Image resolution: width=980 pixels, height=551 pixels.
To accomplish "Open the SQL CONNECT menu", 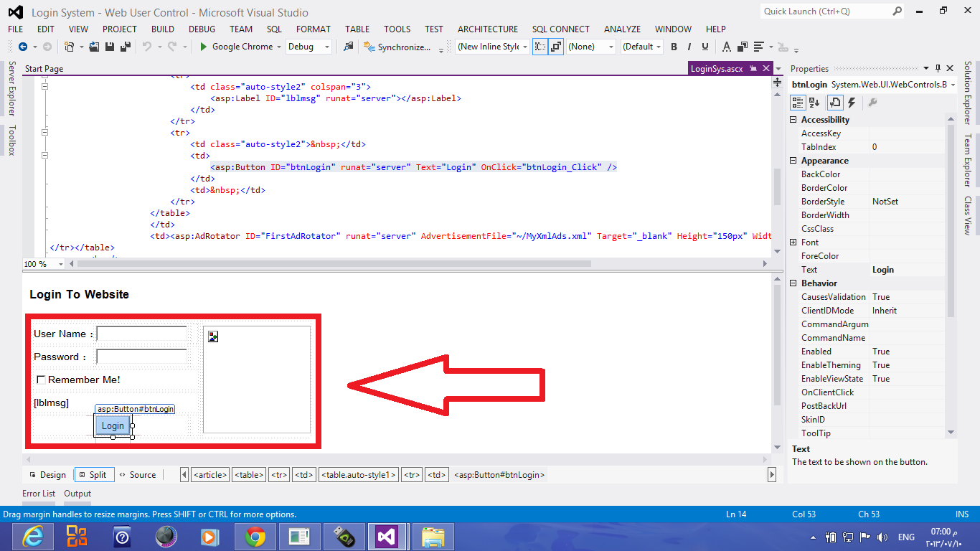I will coord(560,29).
